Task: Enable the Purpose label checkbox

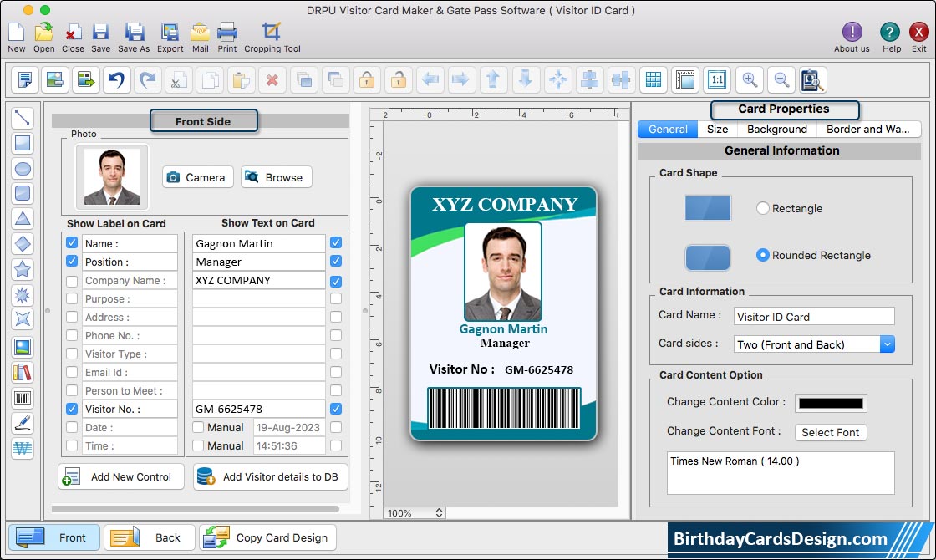Action: (72, 298)
